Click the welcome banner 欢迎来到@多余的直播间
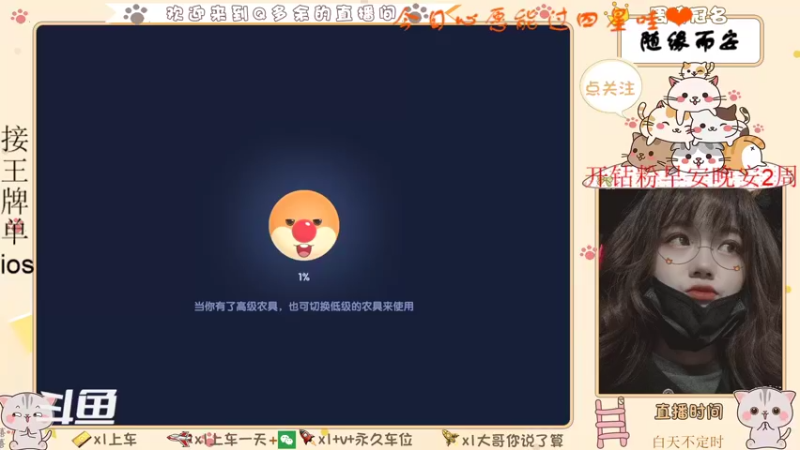This screenshot has width=800, height=450. [281, 14]
